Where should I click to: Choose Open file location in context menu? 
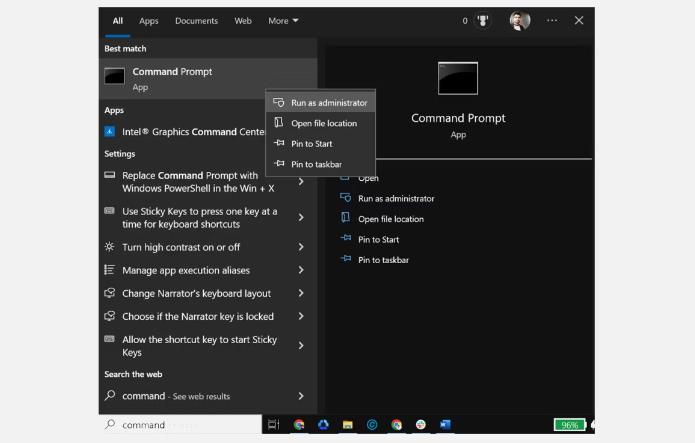pos(320,123)
